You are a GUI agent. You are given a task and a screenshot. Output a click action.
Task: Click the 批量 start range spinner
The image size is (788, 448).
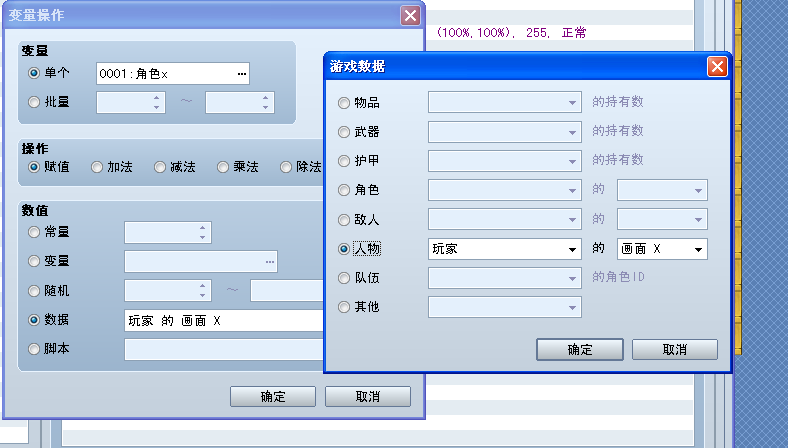tap(131, 102)
